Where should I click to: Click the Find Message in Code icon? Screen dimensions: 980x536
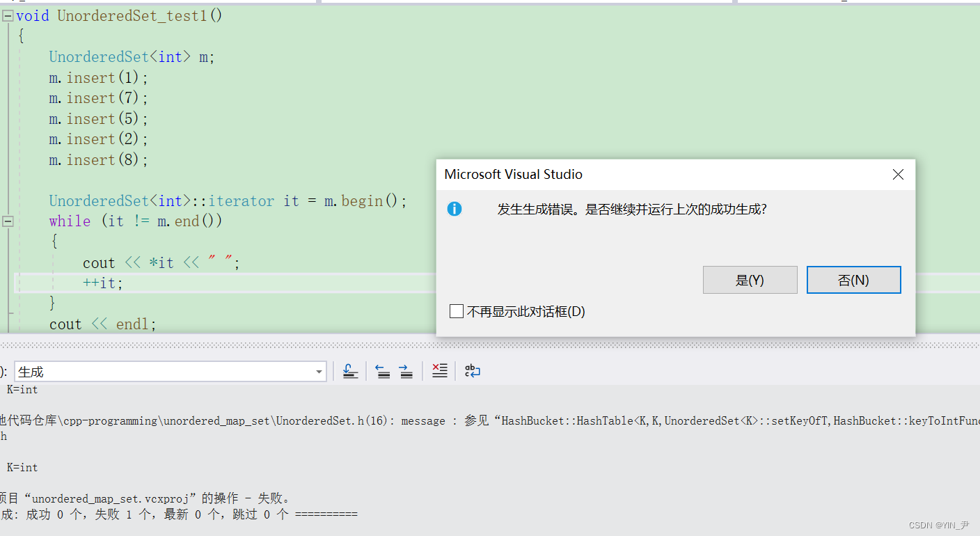pos(351,372)
